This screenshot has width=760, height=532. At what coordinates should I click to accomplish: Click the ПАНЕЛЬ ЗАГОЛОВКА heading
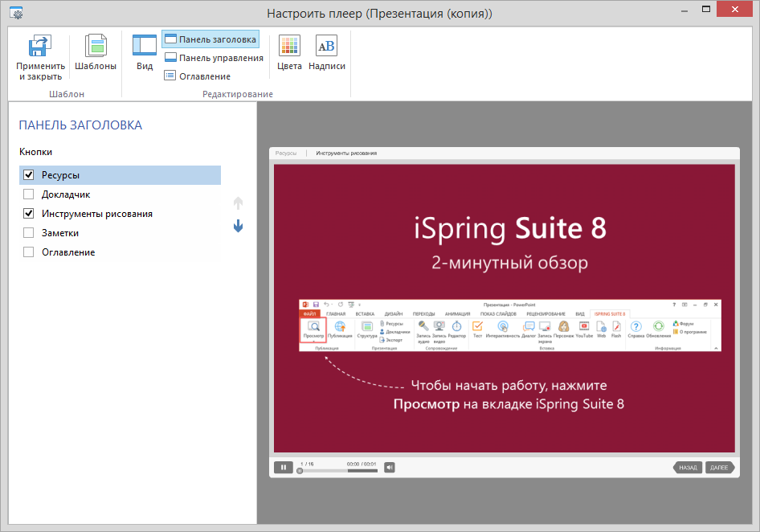[80, 125]
